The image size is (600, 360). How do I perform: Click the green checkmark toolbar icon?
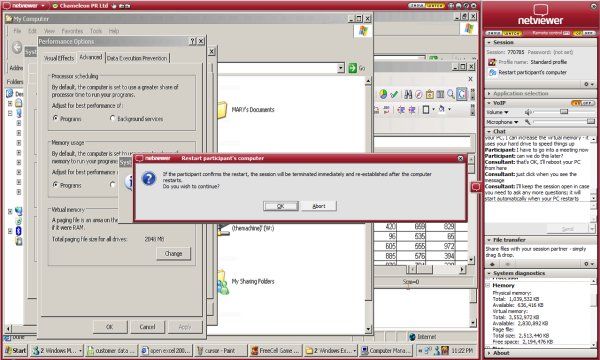click(x=394, y=94)
